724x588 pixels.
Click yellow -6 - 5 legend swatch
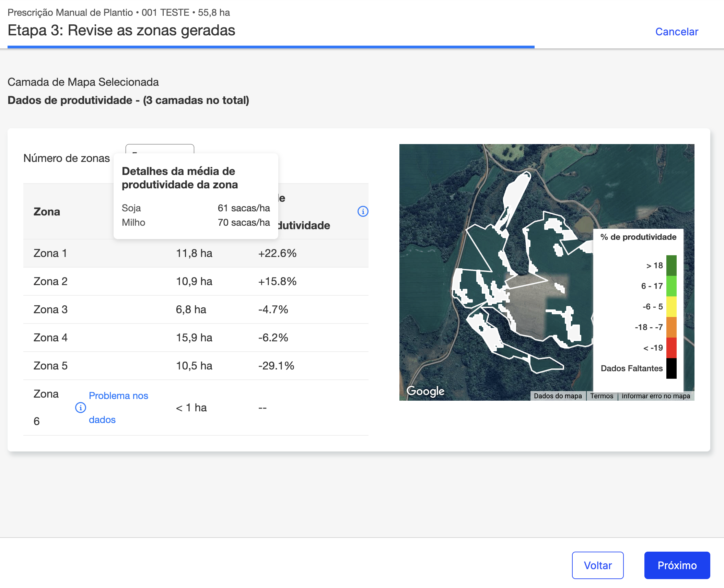tap(671, 307)
